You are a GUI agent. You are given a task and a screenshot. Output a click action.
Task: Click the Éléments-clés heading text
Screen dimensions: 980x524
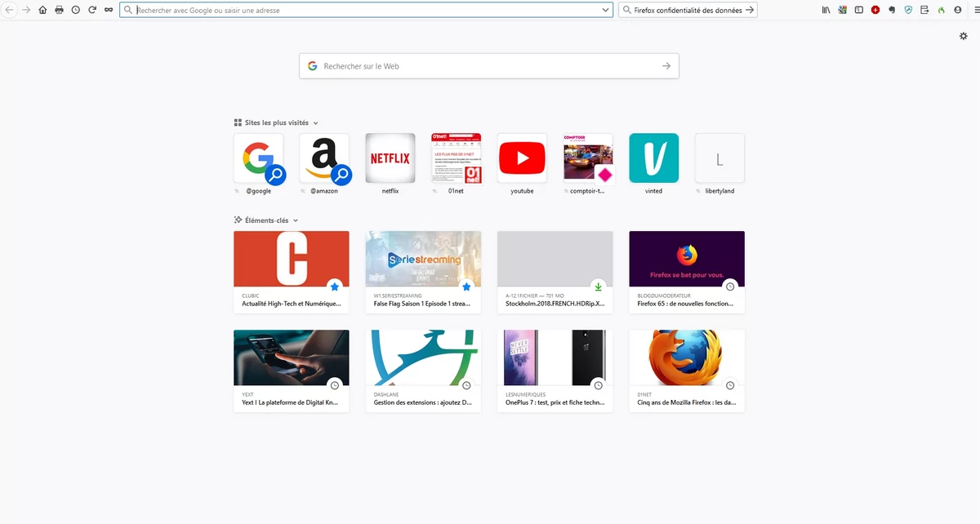[267, 220]
